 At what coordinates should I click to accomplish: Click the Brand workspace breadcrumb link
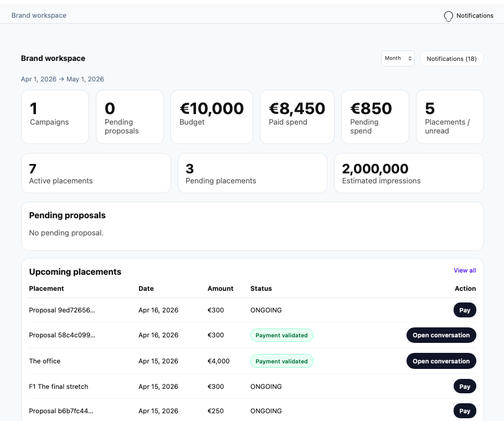pyautogui.click(x=39, y=16)
